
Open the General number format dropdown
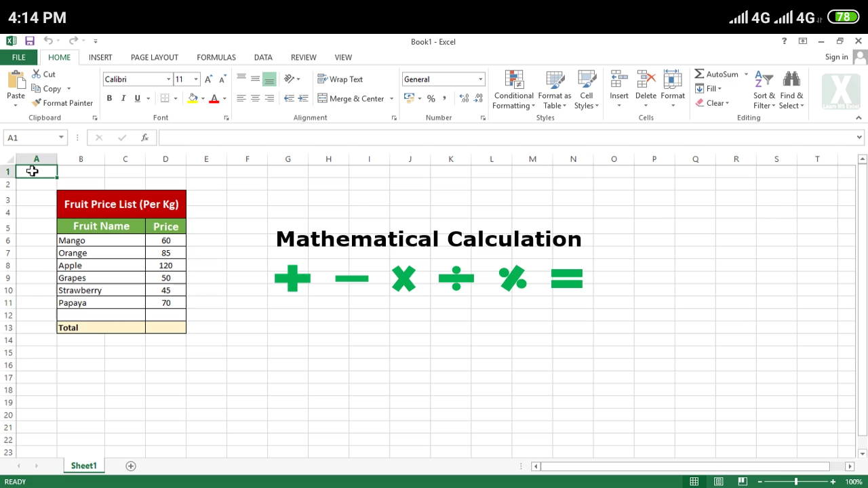[x=480, y=79]
